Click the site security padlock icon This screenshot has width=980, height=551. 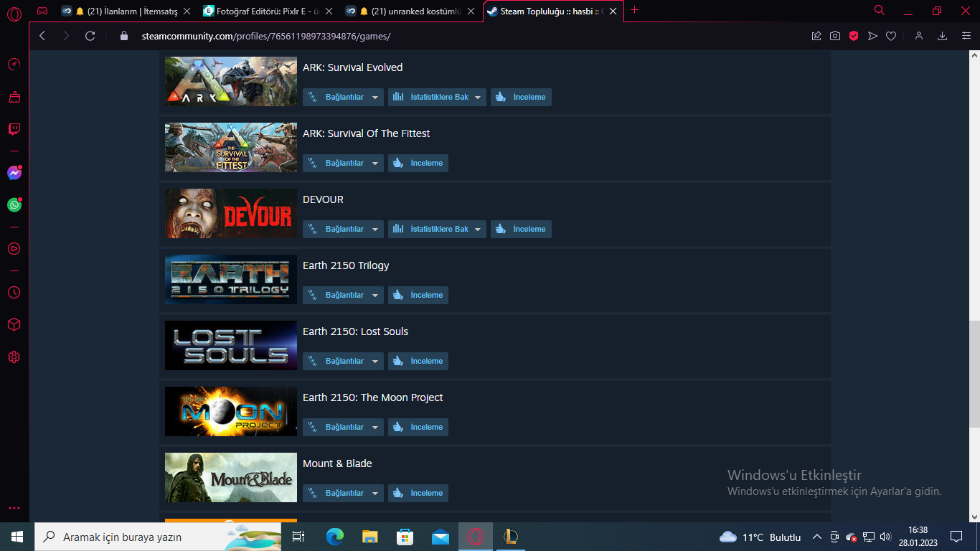coord(124,36)
